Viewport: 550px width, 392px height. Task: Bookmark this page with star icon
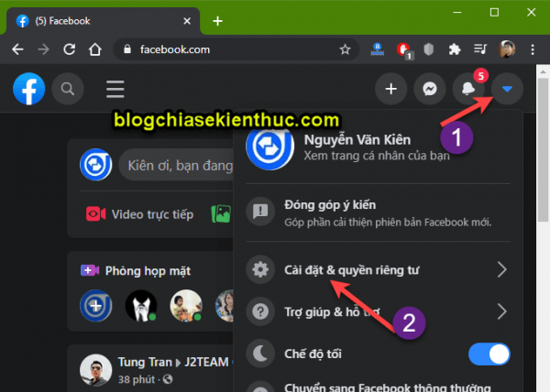pyautogui.click(x=346, y=49)
